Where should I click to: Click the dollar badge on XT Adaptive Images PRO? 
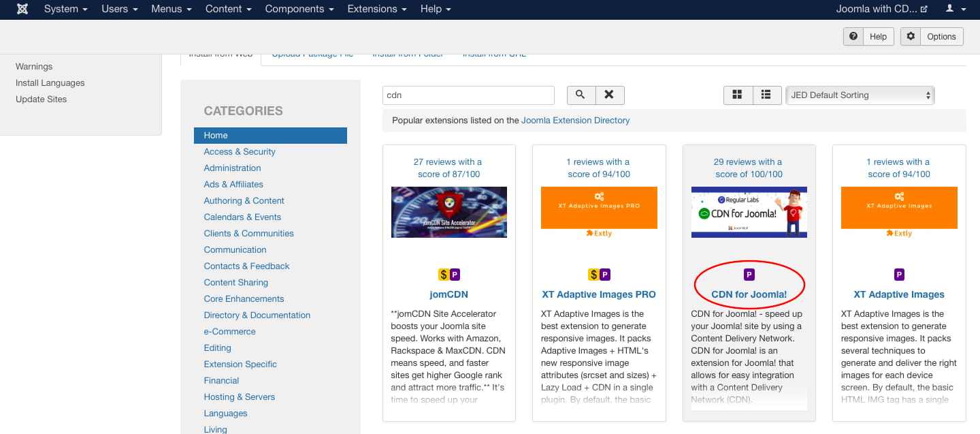pyautogui.click(x=593, y=275)
